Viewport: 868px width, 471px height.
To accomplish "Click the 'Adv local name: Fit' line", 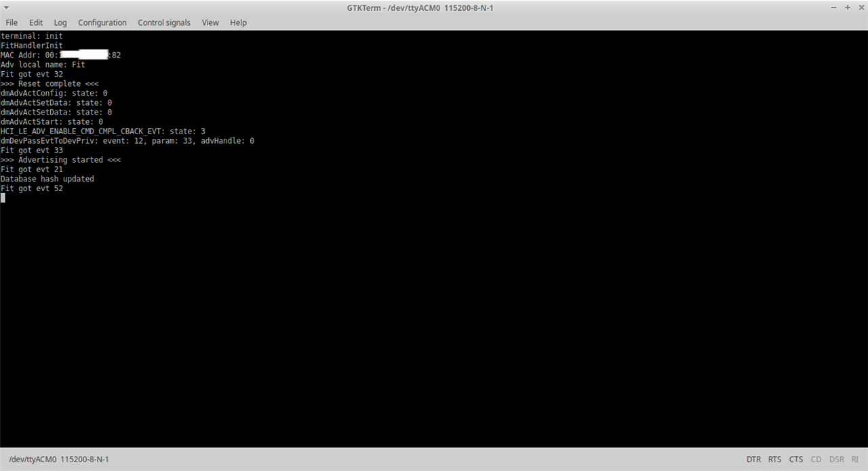I will (x=43, y=64).
